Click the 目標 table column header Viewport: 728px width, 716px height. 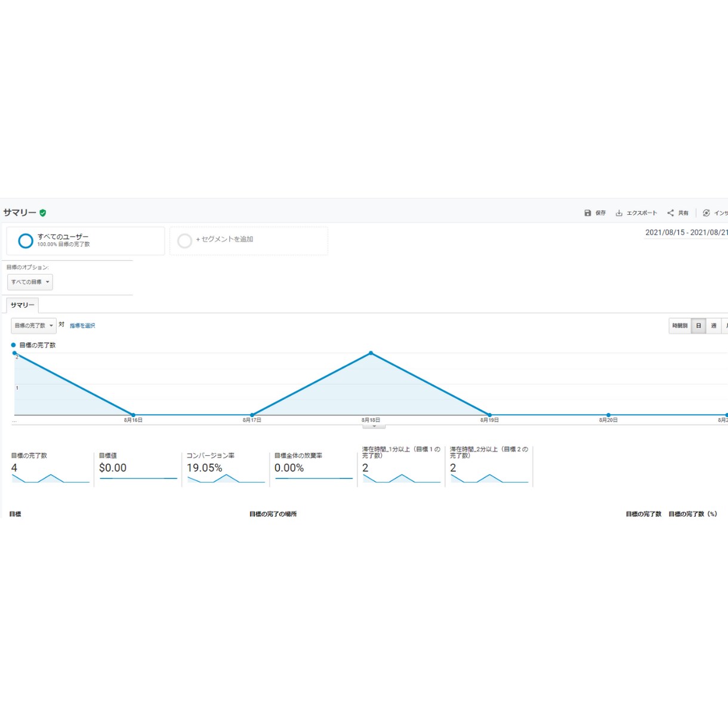[x=16, y=514]
